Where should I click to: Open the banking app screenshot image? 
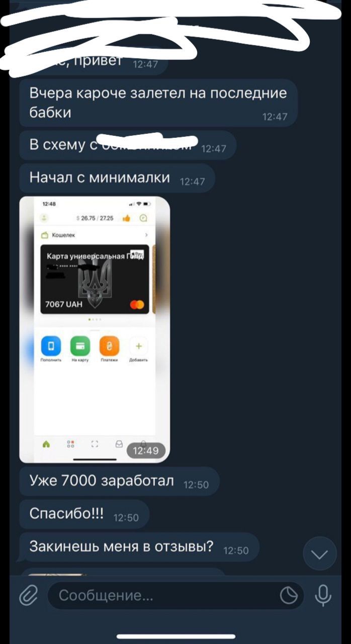95,330
